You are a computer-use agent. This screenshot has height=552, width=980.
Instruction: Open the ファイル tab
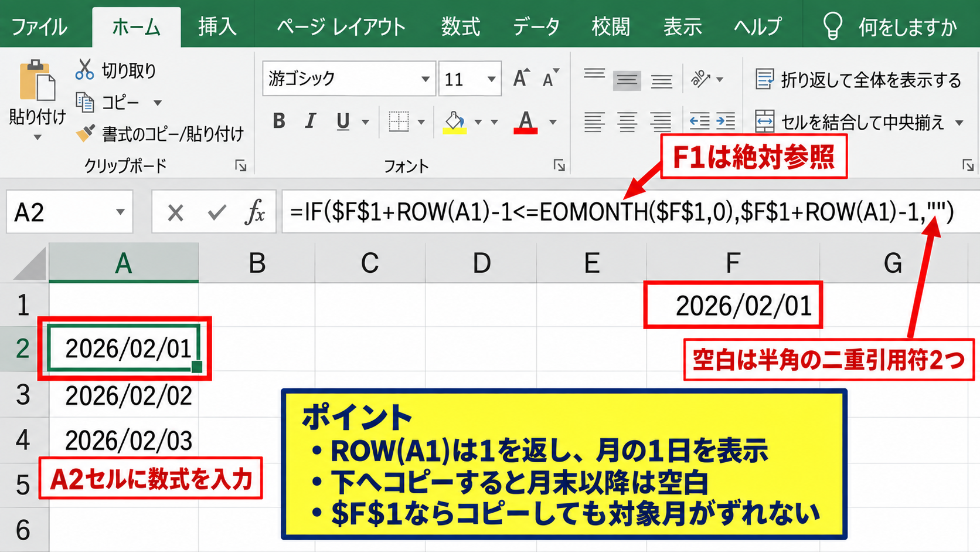pyautogui.click(x=40, y=27)
